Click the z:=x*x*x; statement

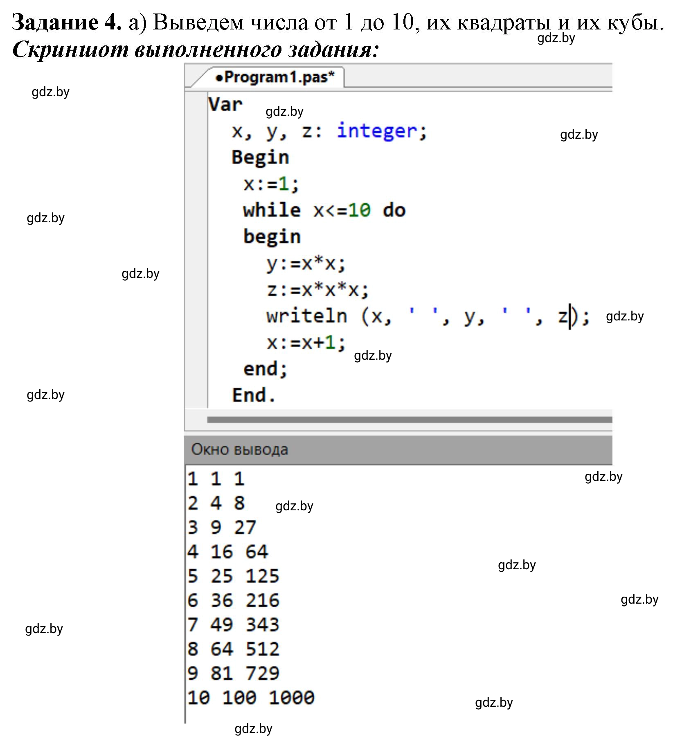tap(317, 290)
